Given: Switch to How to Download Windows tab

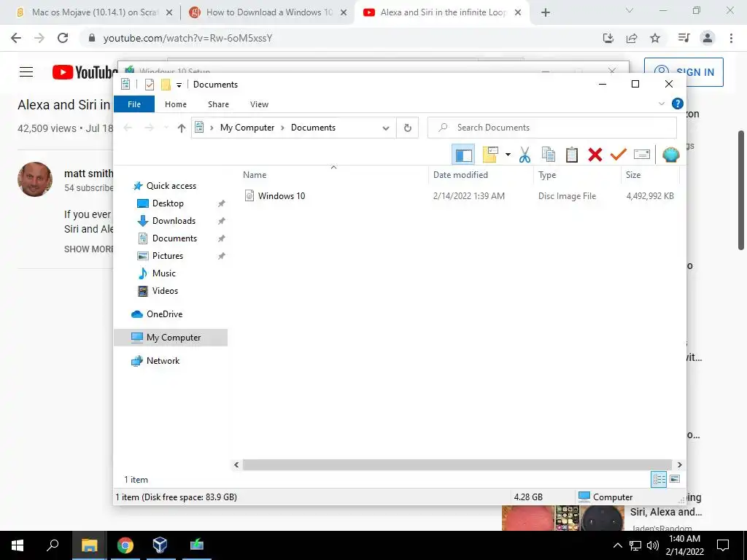Looking at the screenshot, I should point(268,12).
